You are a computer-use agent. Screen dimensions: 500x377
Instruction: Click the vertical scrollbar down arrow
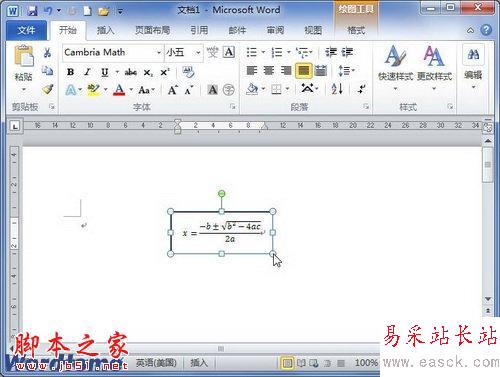[x=488, y=299]
